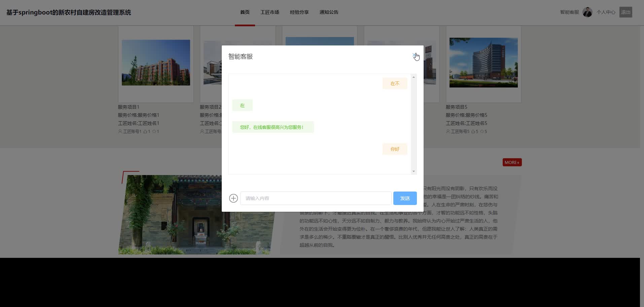Click the person icon beside 工匠账号1
Screen dimensions: 644x307
[119, 131]
